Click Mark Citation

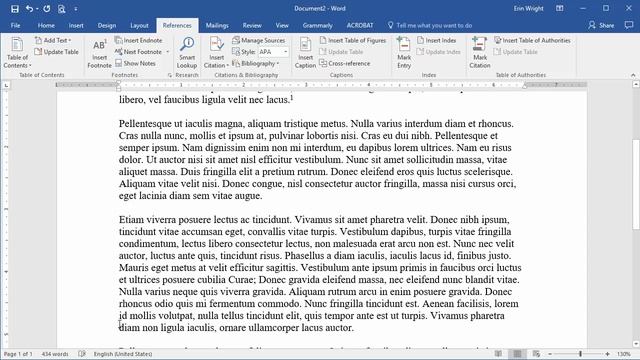point(480,53)
